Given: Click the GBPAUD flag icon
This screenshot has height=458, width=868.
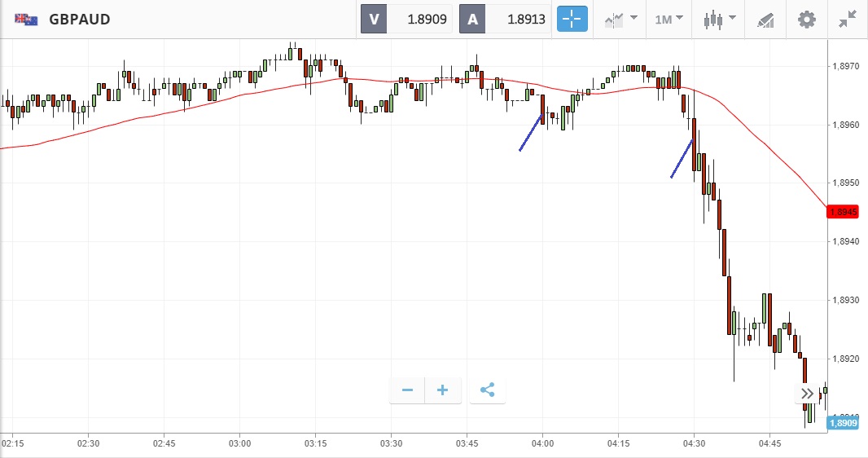Looking at the screenshot, I should (25, 19).
